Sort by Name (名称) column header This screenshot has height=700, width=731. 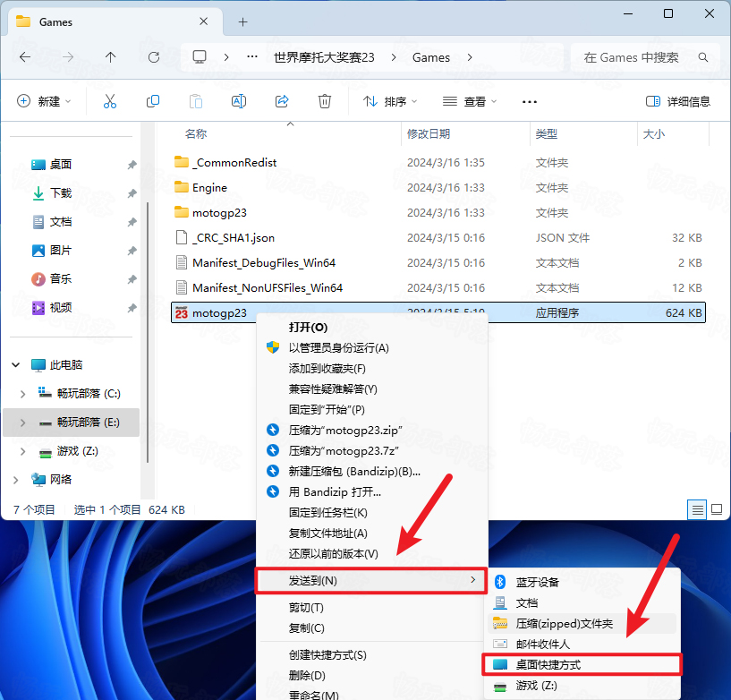(196, 134)
